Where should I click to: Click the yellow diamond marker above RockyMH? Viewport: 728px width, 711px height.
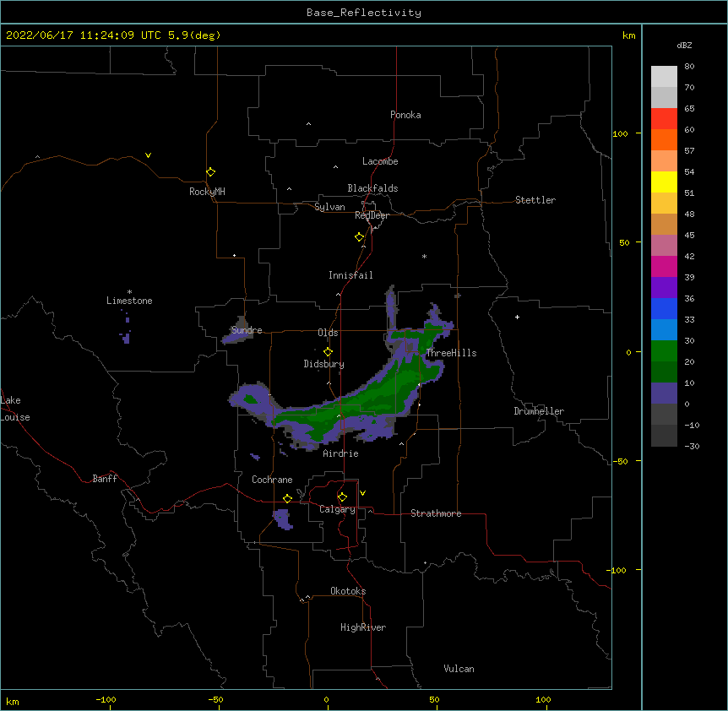click(x=211, y=172)
